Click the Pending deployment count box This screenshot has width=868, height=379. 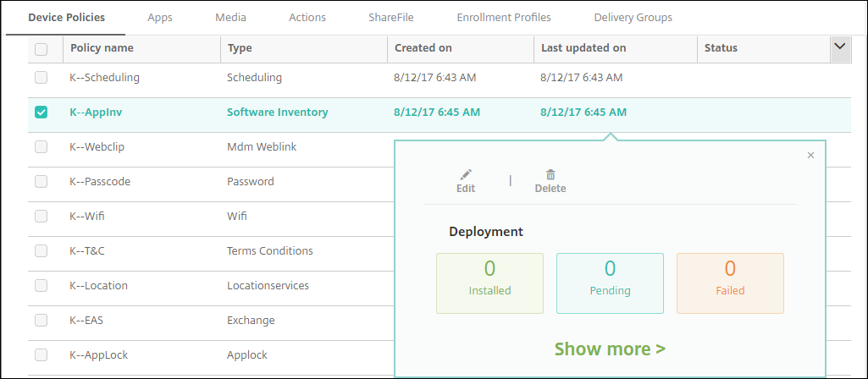pos(610,283)
